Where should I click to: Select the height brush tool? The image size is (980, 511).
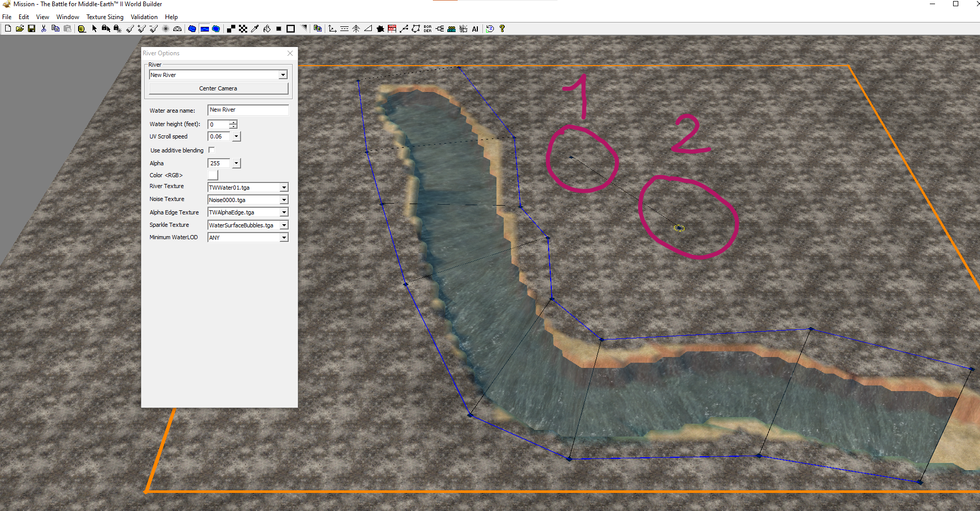coord(130,29)
